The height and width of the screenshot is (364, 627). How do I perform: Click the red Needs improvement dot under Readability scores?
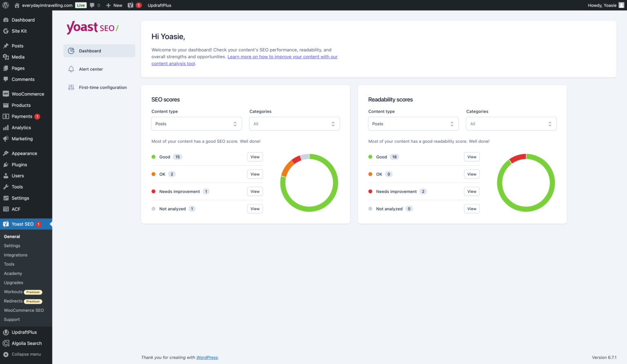[370, 191]
